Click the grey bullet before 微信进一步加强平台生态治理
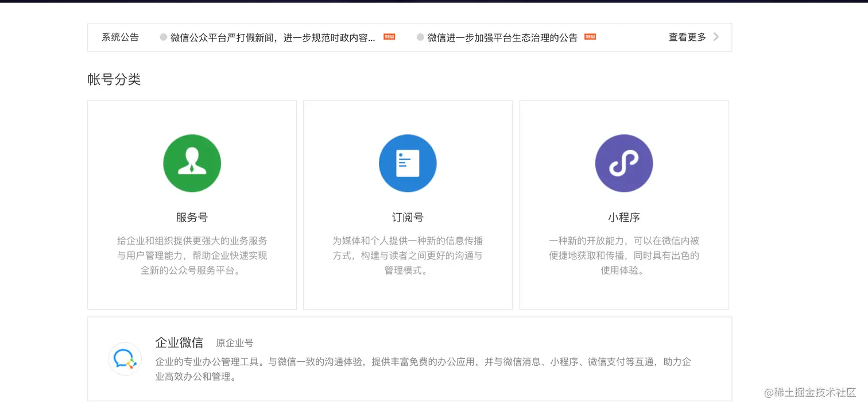This screenshot has width=868, height=410. [420, 37]
